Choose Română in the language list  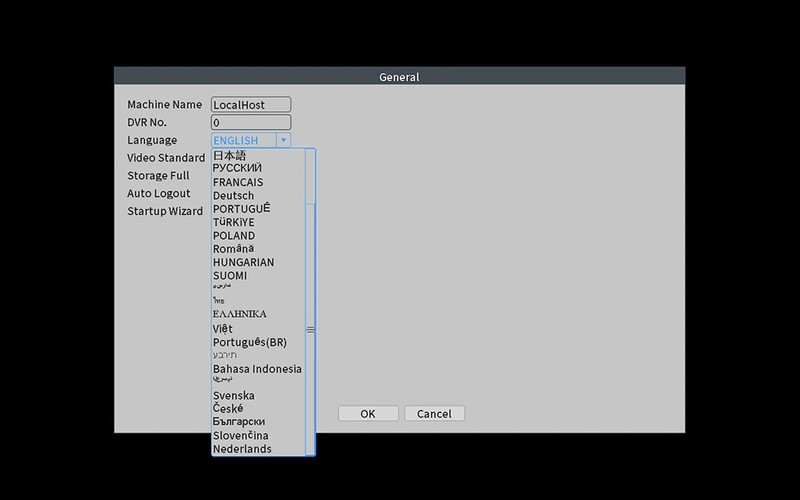(x=233, y=249)
